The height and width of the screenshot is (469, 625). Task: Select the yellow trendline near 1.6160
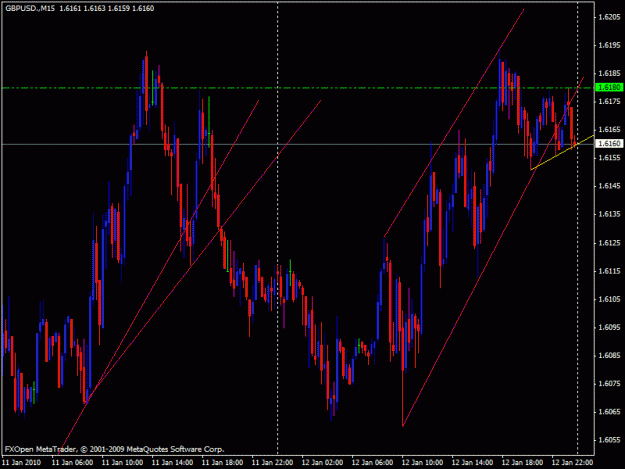[562, 153]
